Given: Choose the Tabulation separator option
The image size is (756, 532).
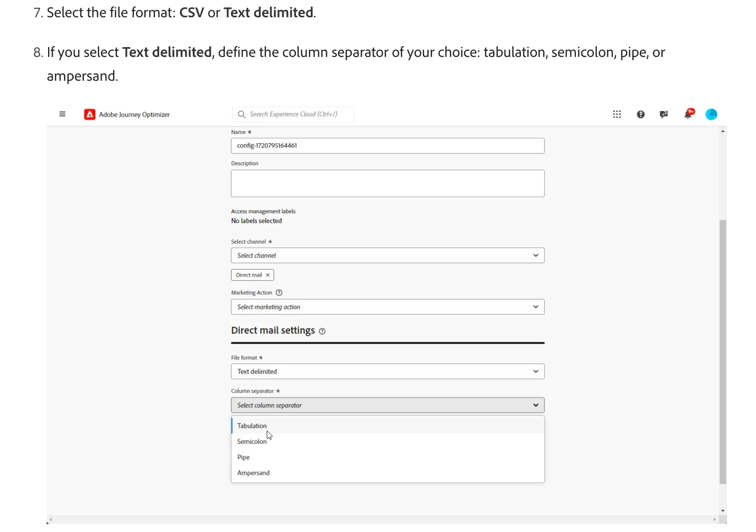Looking at the screenshot, I should coord(252,426).
